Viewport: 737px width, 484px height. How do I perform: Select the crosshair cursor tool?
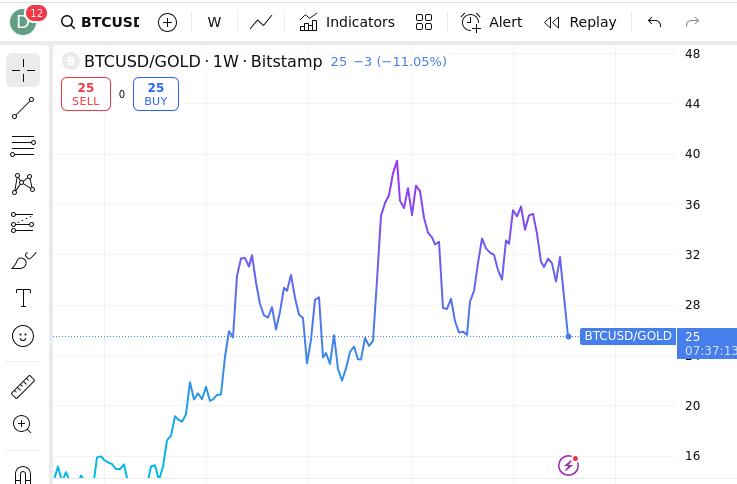[x=23, y=70]
